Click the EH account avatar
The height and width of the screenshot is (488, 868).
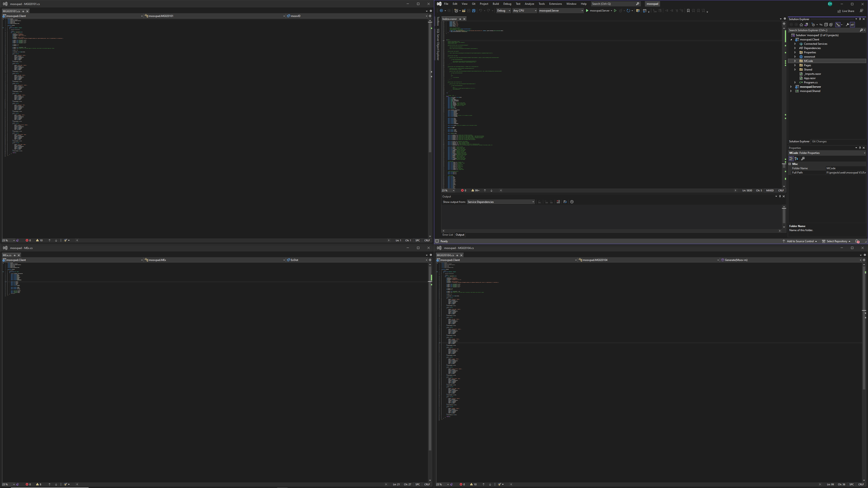click(830, 4)
